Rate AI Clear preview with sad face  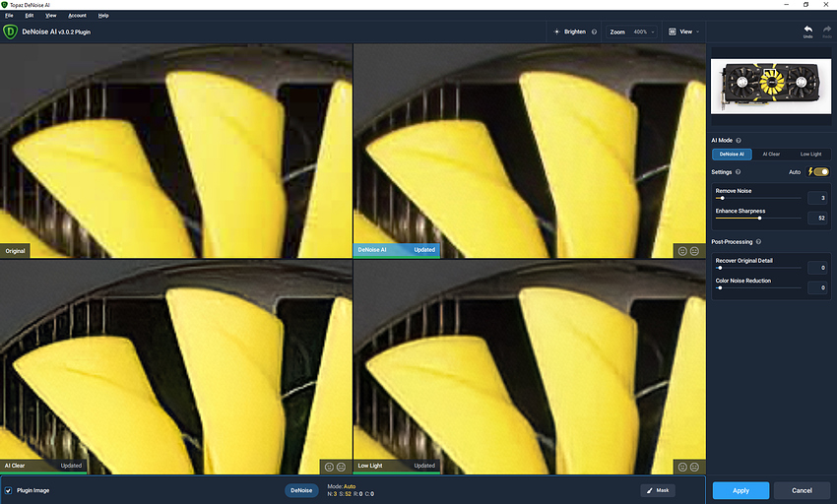(341, 467)
